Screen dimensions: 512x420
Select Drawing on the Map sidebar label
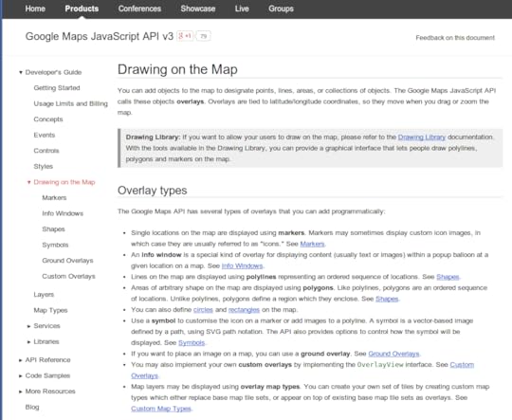click(64, 182)
